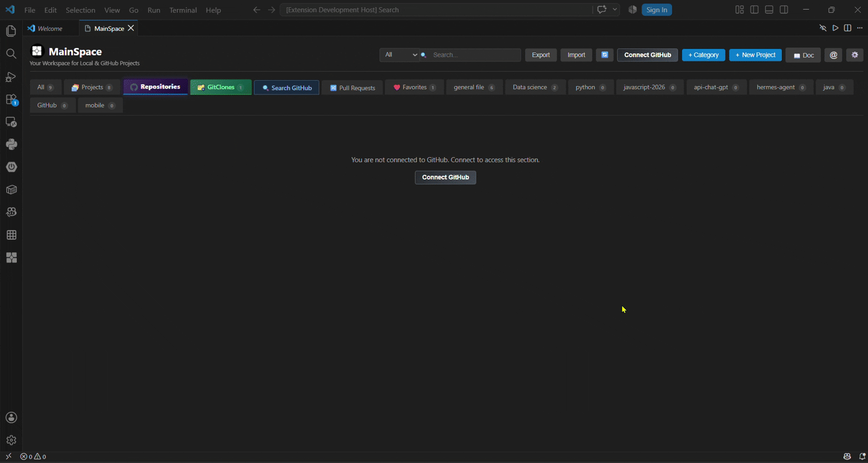Select the Data science category tab
Viewport: 868px width, 463px height.
click(x=535, y=87)
